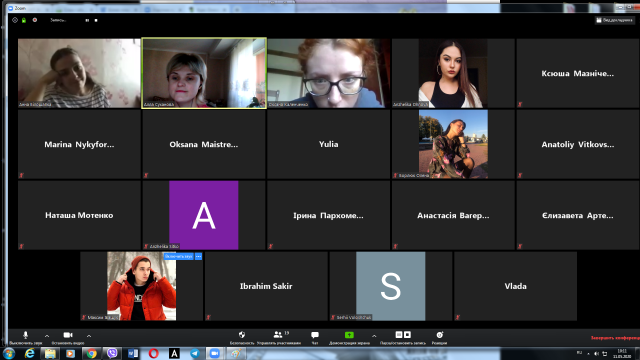Viewport: 640px width, 360px height.
Task: End the conference via the red text
Action: 616,338
